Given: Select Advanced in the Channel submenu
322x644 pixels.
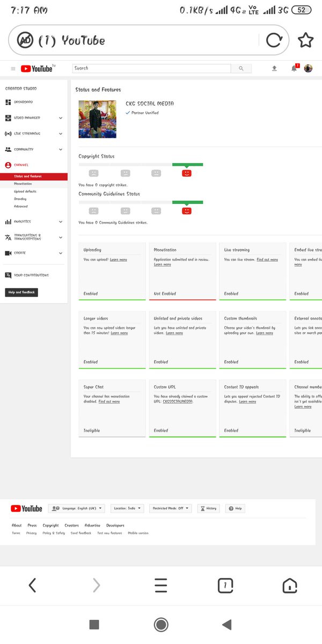Looking at the screenshot, I should tap(21, 206).
